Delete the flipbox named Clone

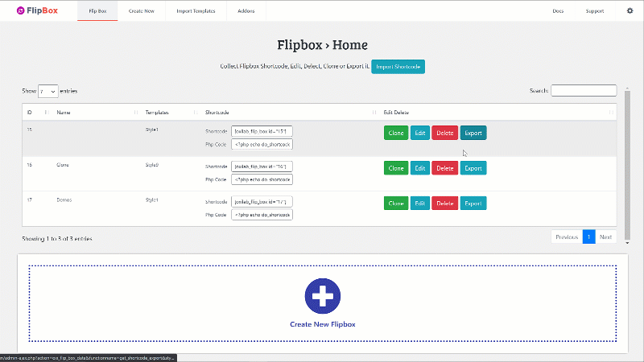[x=445, y=168]
